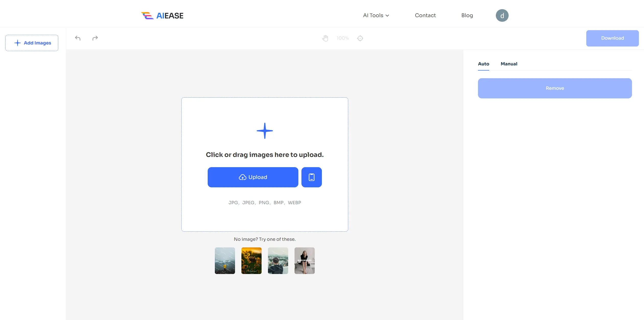Click the redo arrow icon

[x=95, y=38]
